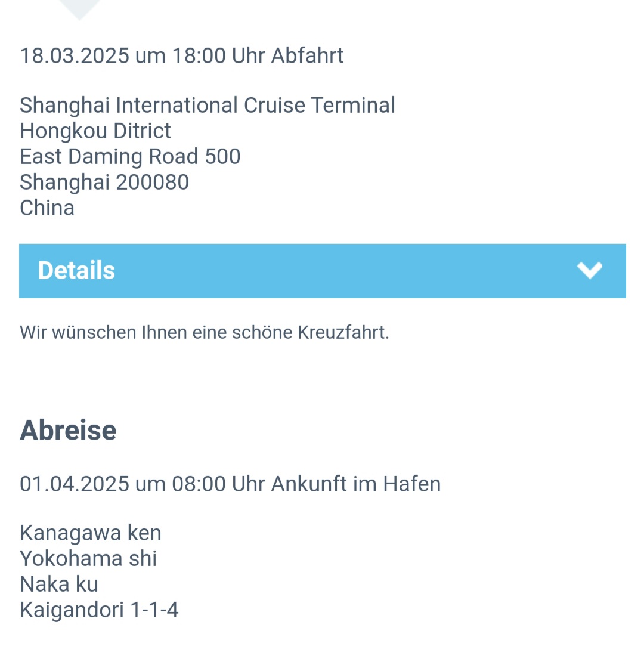Click the gray triangle pointer at top

[x=79, y=9]
